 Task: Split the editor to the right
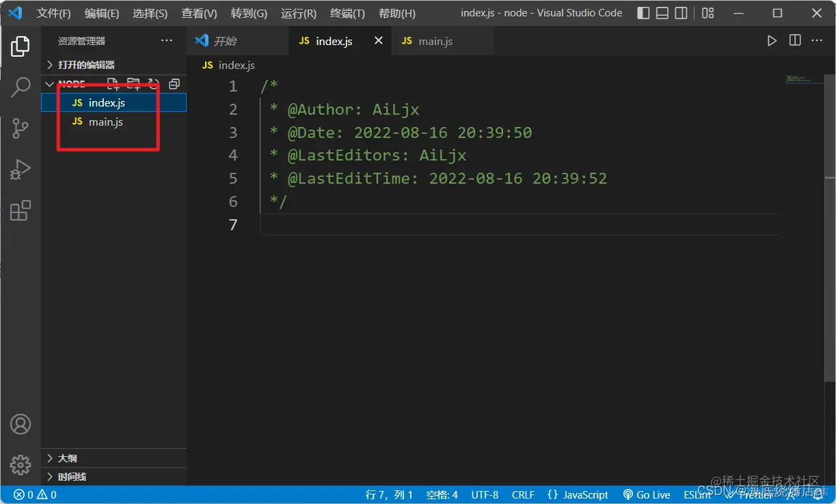[795, 41]
